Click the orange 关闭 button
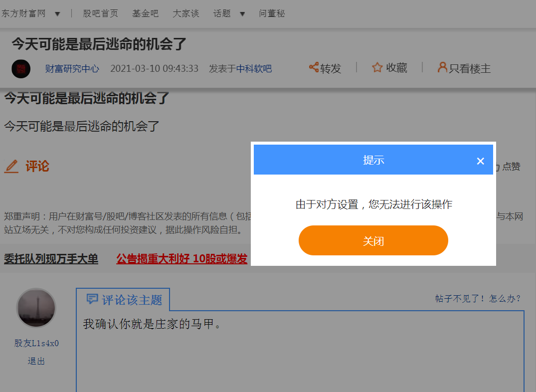536x392 pixels. tap(373, 240)
